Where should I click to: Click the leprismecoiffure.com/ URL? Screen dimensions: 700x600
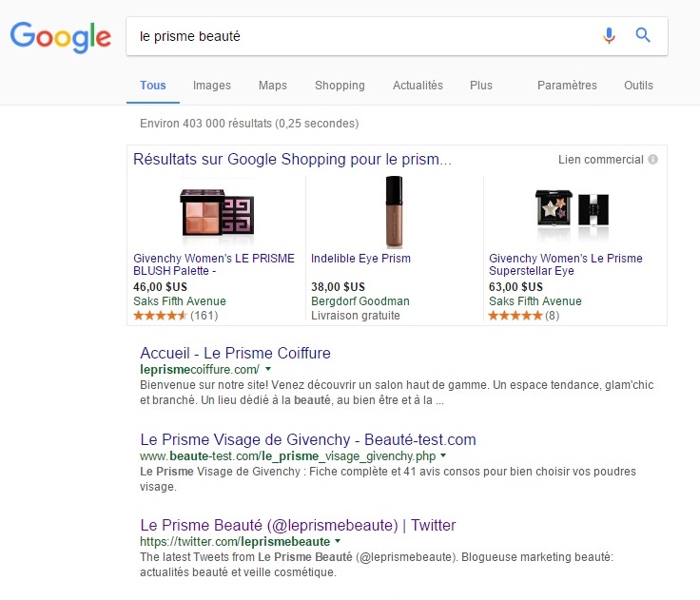(x=200, y=370)
